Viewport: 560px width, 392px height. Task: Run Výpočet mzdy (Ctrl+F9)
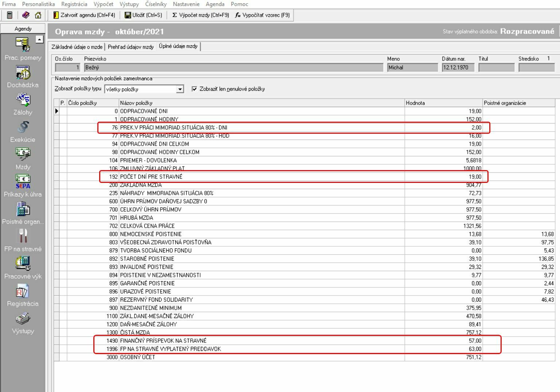[x=201, y=15]
